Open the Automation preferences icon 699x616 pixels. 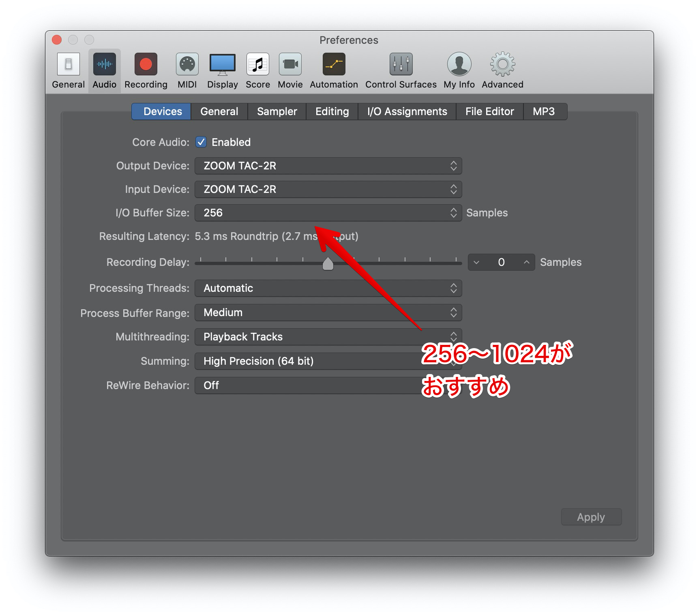(334, 65)
